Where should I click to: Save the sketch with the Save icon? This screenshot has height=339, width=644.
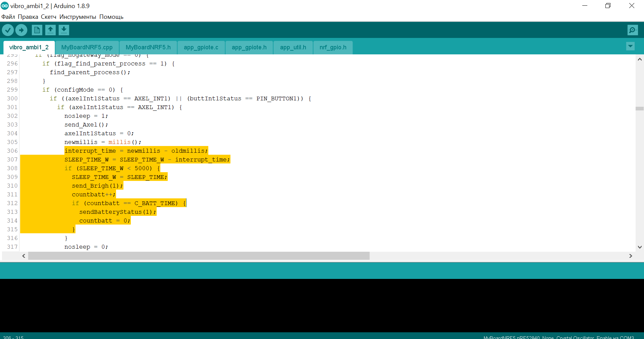(64, 30)
